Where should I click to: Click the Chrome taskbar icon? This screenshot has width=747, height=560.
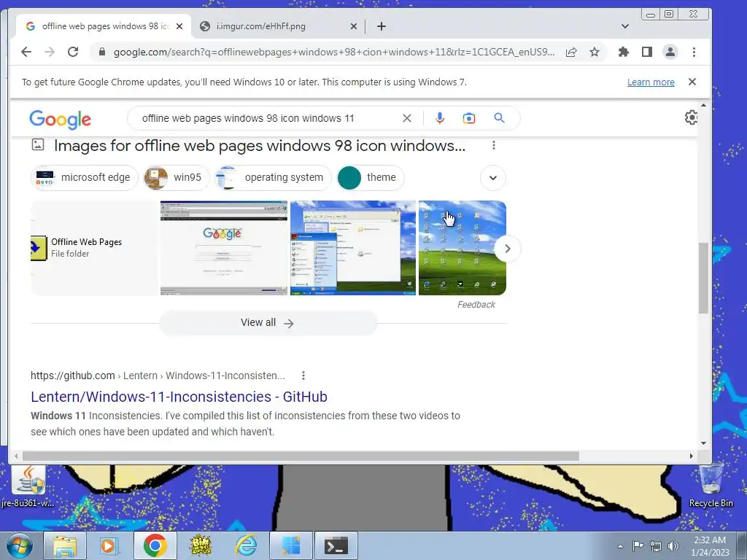(155, 545)
